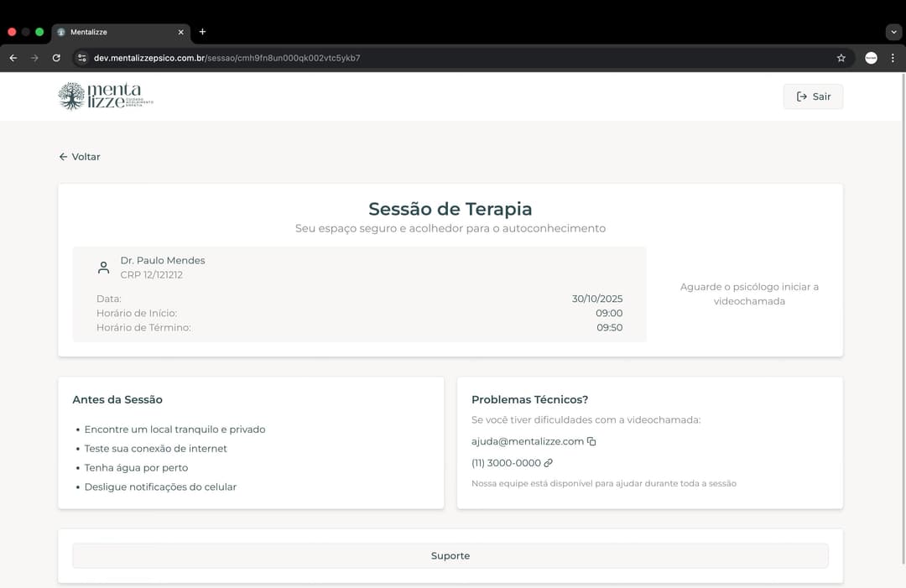Expand the tab search dropdown arrow
This screenshot has height=588, width=906.
(x=893, y=32)
